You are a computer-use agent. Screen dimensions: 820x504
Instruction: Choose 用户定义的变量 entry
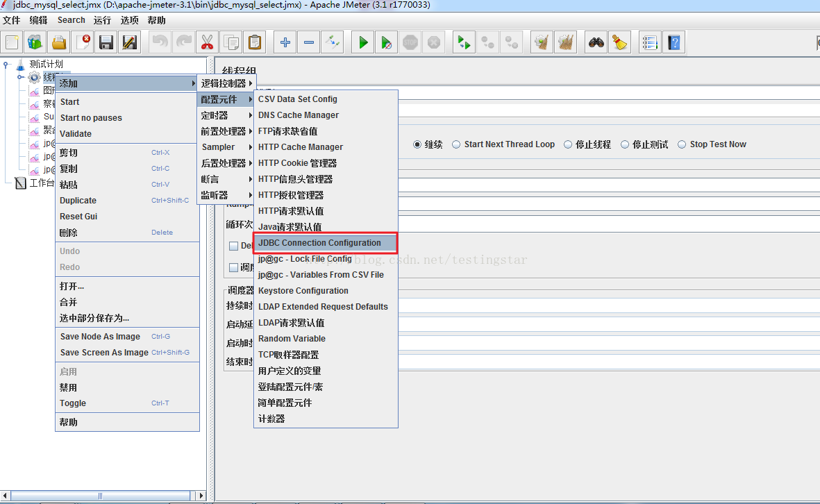click(x=325, y=371)
